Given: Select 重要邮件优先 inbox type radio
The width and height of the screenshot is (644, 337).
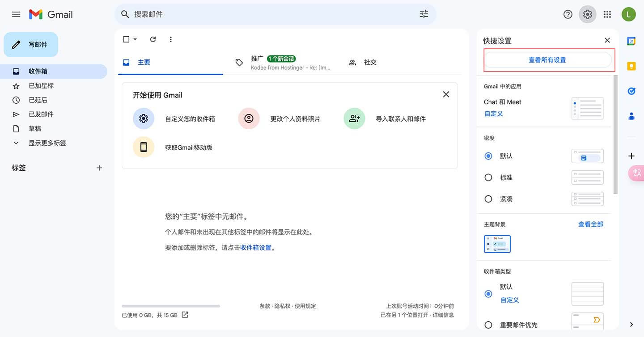Looking at the screenshot, I should click(488, 325).
